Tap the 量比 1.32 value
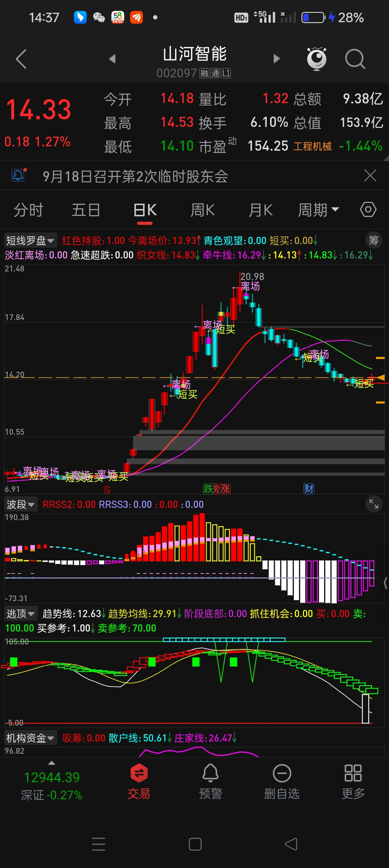389x868 pixels. click(276, 98)
